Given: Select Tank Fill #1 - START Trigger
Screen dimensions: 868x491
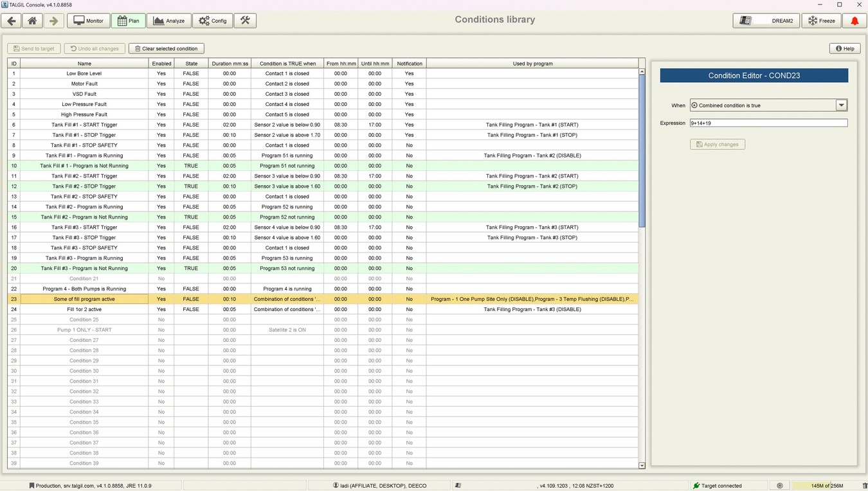Looking at the screenshot, I should point(323,125).
